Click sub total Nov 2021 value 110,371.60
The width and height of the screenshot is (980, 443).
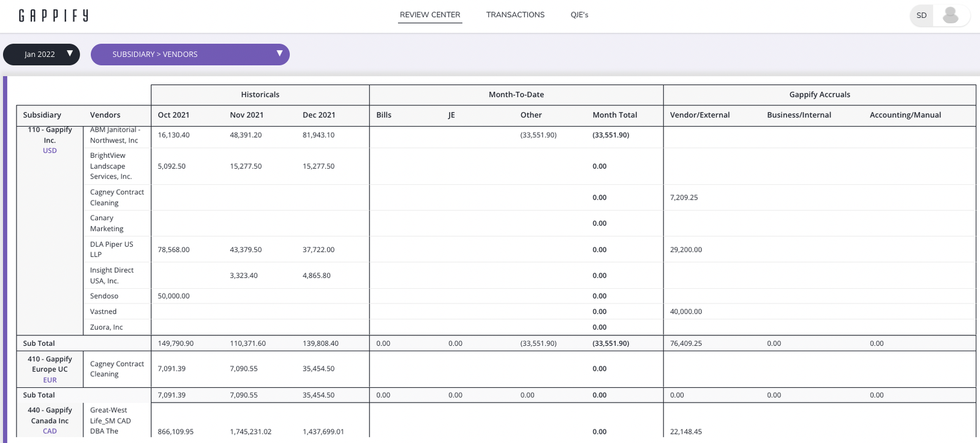tap(247, 344)
